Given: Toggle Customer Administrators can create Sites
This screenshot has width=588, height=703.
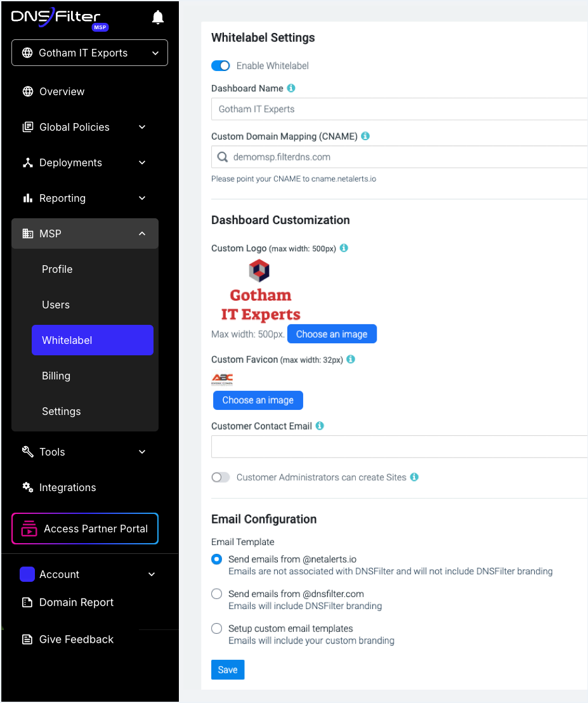Looking at the screenshot, I should 221,477.
